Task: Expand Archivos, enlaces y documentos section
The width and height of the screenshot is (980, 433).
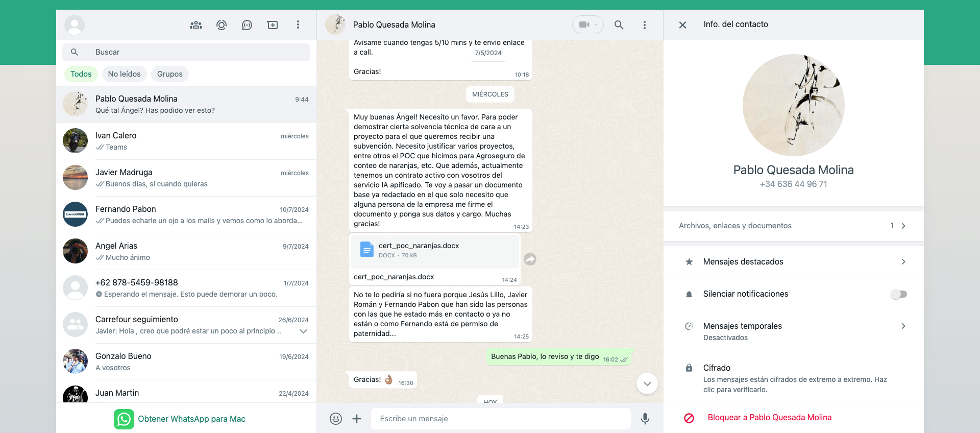Action: [903, 226]
